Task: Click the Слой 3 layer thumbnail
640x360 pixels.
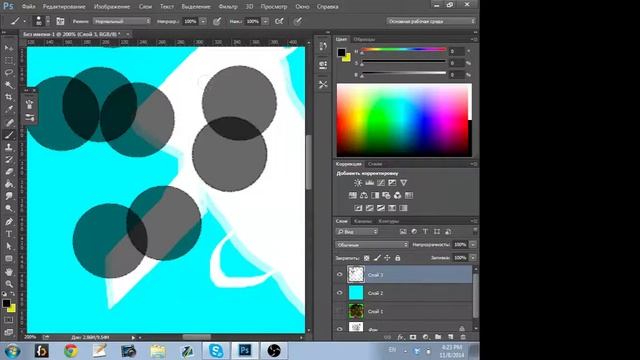Action: [x=356, y=274]
